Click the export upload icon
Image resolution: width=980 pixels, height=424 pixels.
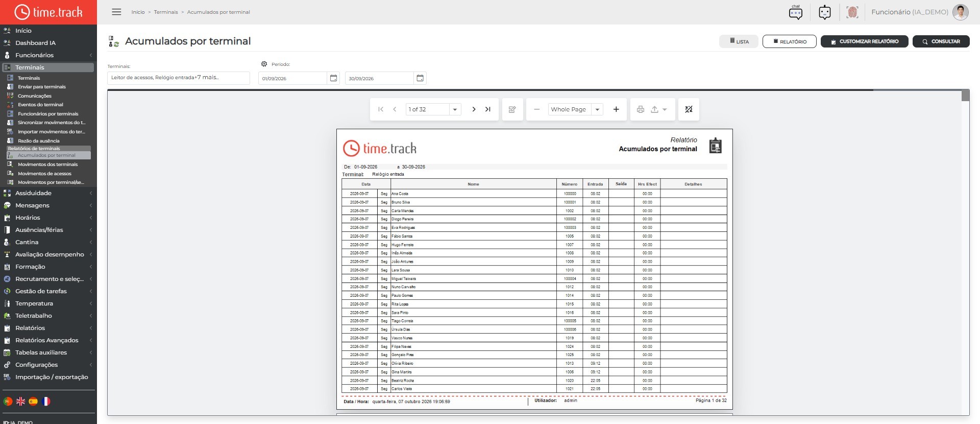pos(654,109)
